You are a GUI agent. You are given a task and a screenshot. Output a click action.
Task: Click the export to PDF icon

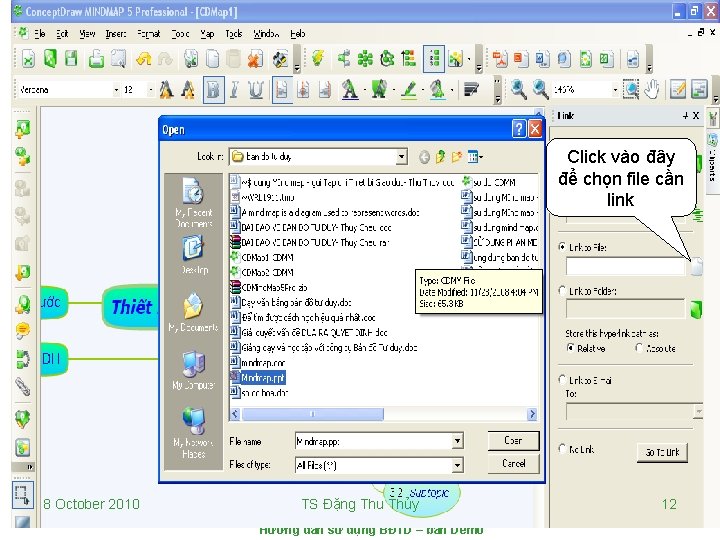pos(500,59)
